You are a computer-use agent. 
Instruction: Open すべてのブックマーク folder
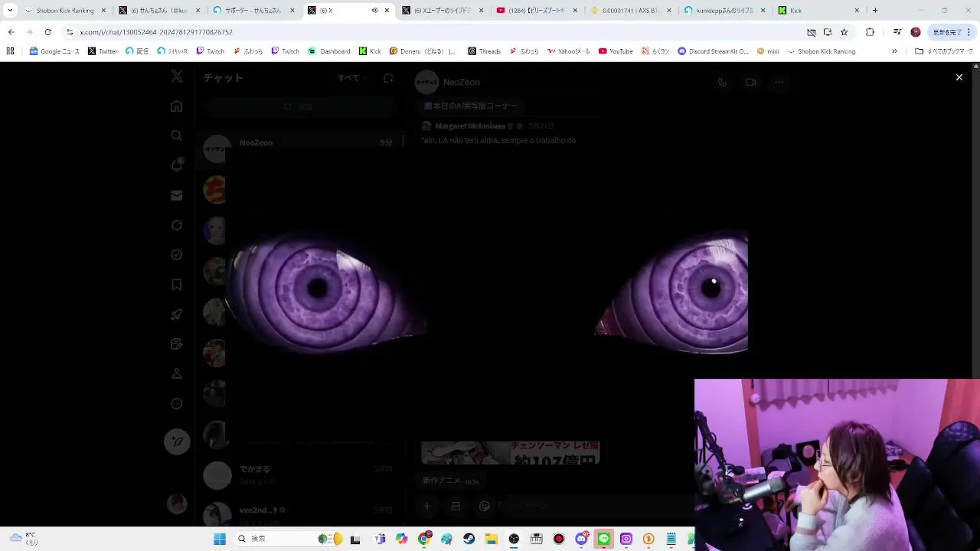(x=943, y=51)
